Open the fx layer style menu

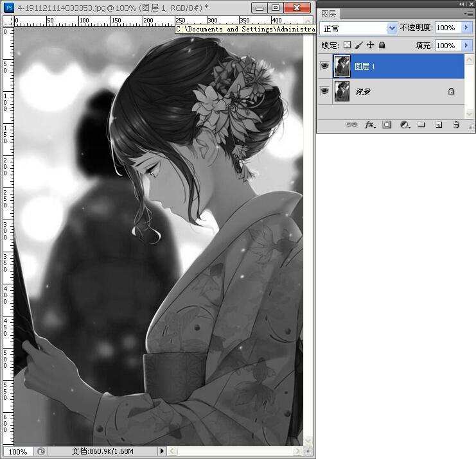click(369, 125)
